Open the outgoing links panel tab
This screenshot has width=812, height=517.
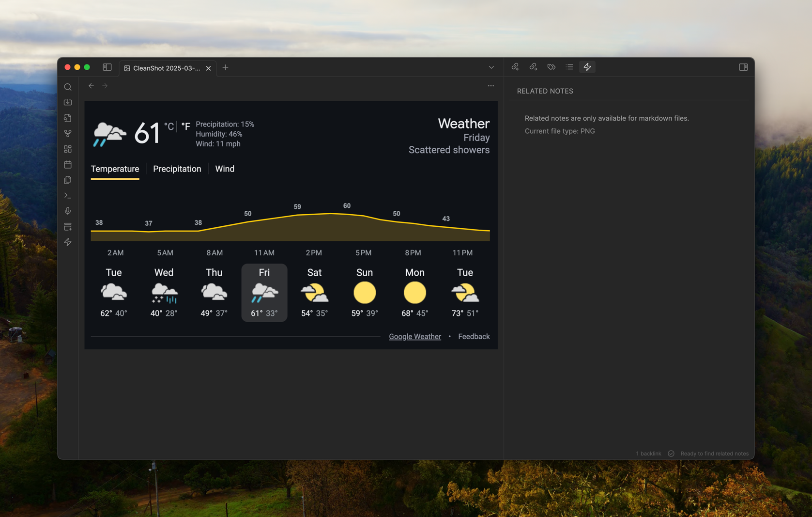(x=533, y=67)
